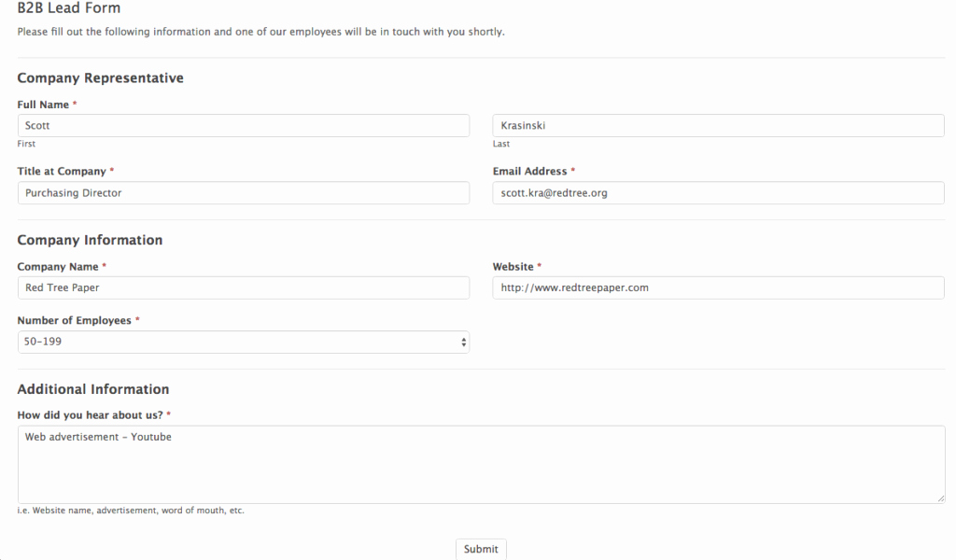The height and width of the screenshot is (560, 956).
Task: Click the Company Name label
Action: 57,266
